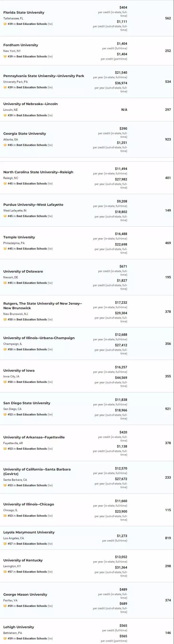This screenshot has width=174, height=644.
Task: Click the ranking badge icon under Fordham University
Action: (5, 56)
